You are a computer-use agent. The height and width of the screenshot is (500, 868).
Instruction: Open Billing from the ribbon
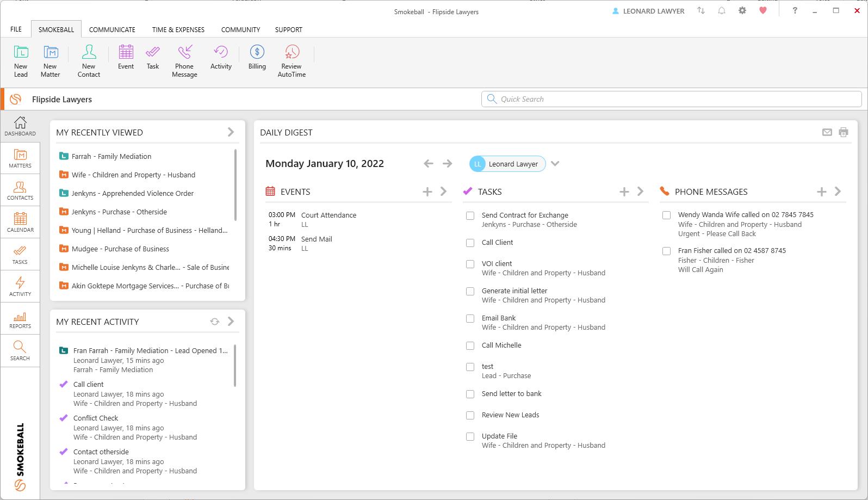click(257, 57)
